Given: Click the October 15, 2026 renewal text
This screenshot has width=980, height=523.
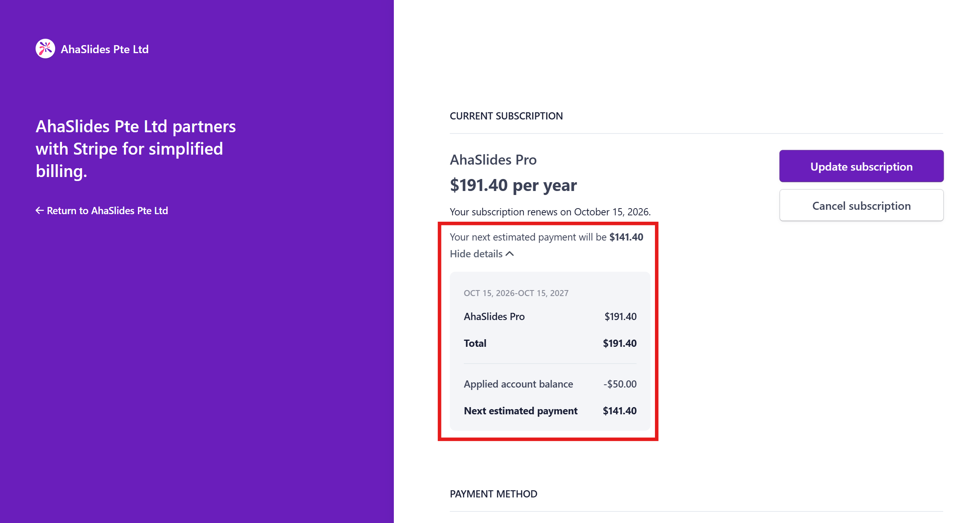Looking at the screenshot, I should [612, 212].
